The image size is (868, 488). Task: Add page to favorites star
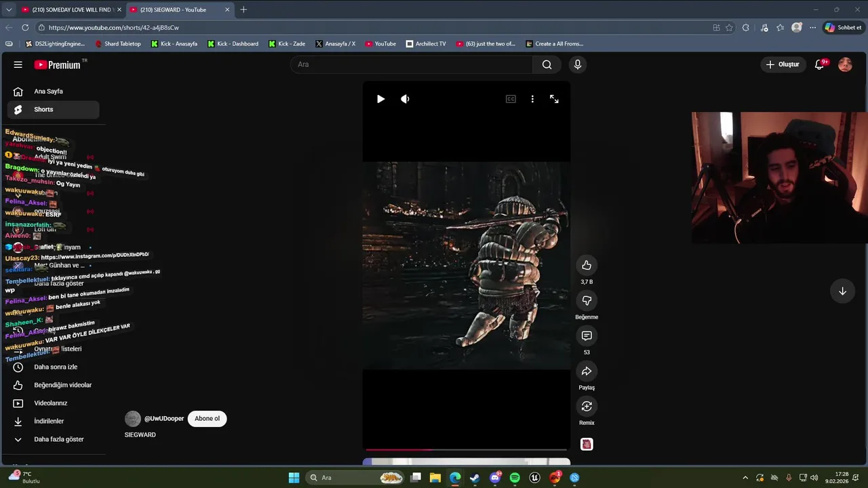click(x=729, y=28)
